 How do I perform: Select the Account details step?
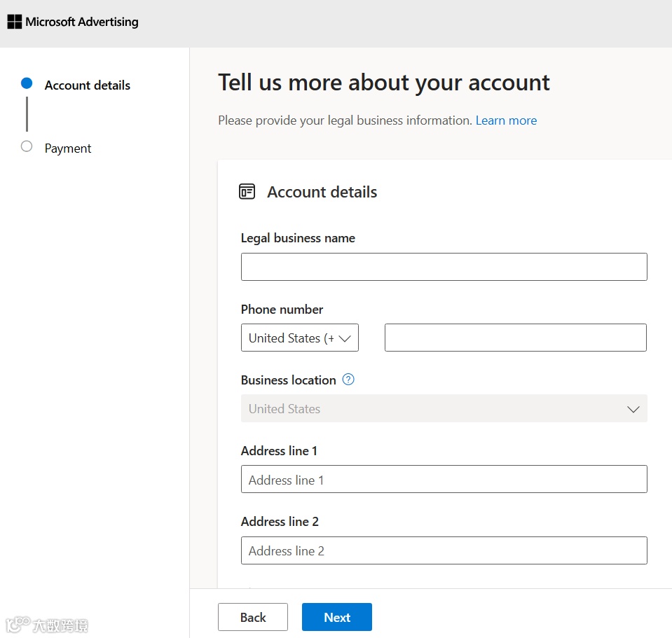tap(87, 85)
